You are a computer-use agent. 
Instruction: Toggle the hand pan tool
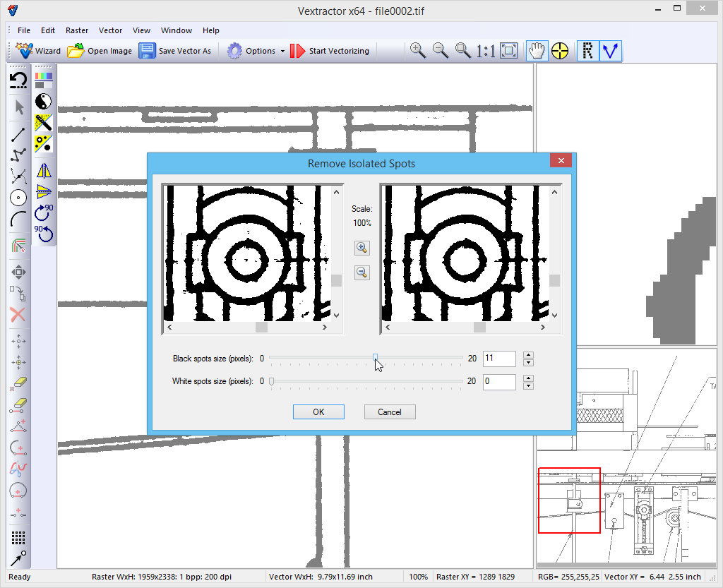click(x=537, y=51)
